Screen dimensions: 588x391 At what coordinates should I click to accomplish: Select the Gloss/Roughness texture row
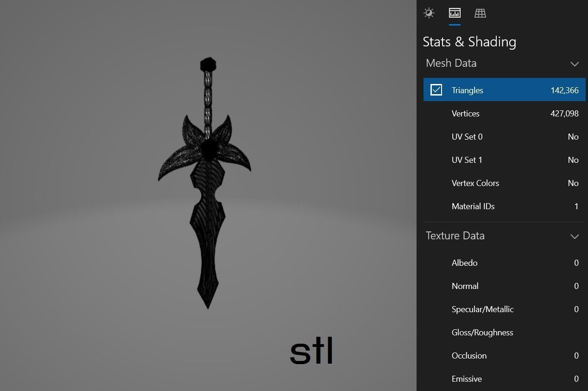505,332
